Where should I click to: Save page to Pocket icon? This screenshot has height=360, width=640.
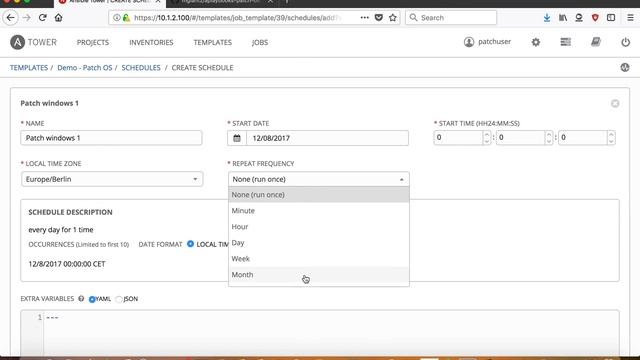[379, 18]
